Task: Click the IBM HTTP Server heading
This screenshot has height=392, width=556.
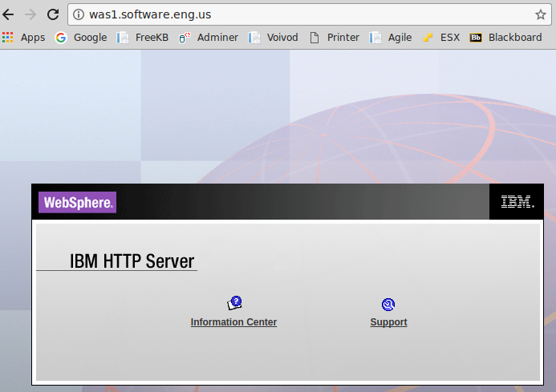Action: click(x=132, y=261)
